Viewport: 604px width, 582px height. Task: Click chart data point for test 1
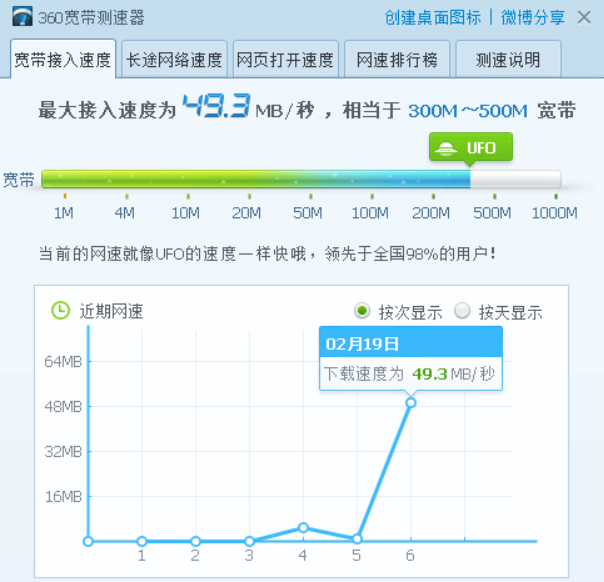coord(142,541)
